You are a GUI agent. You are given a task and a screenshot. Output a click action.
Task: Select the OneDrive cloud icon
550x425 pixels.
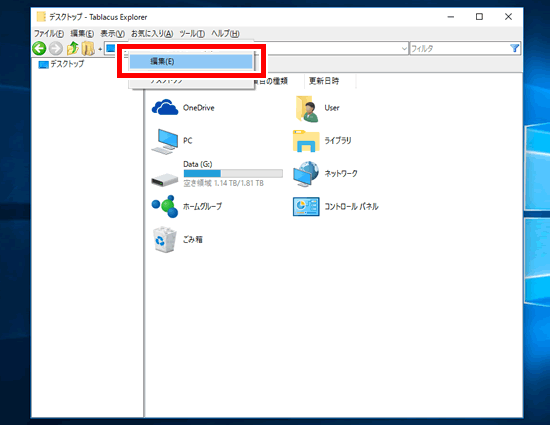point(165,107)
